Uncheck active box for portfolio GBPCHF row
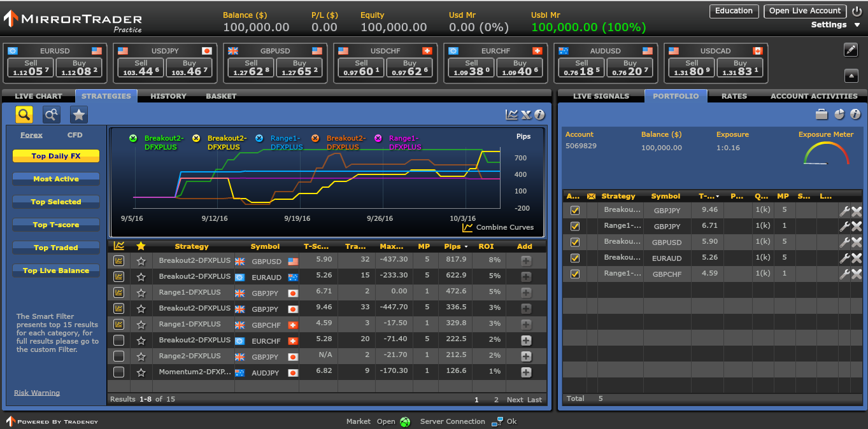Viewport: 868px width, 429px height. [x=575, y=274]
